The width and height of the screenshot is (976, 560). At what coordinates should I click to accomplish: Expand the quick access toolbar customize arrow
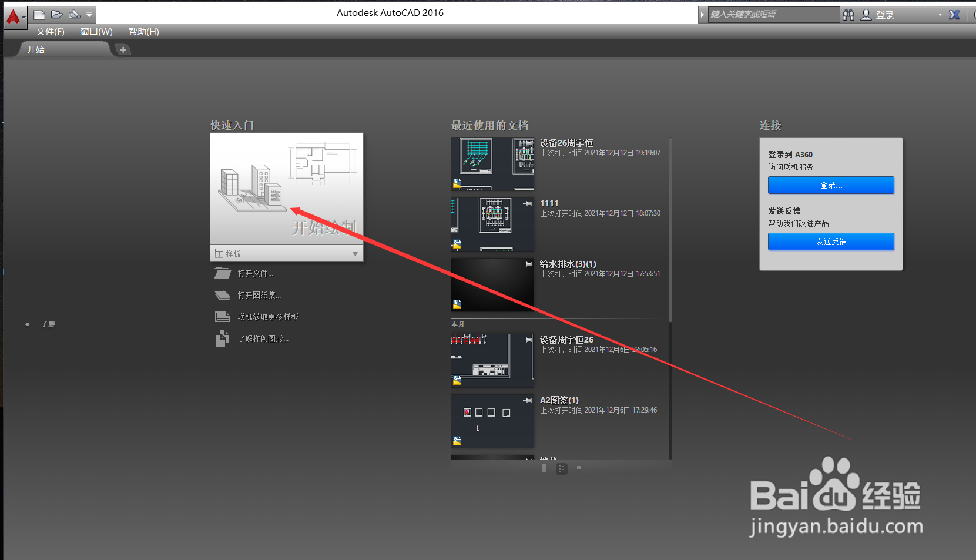click(x=89, y=14)
